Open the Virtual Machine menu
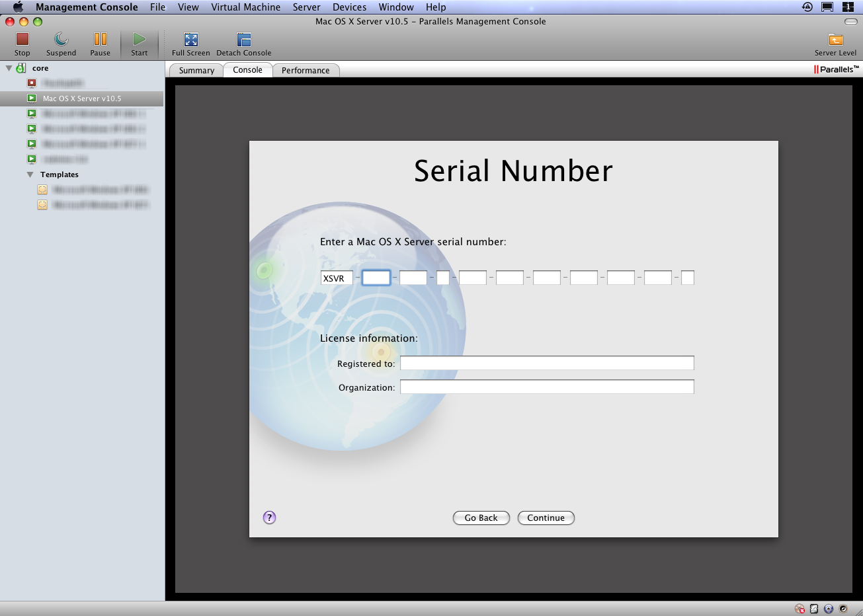The width and height of the screenshot is (863, 616). [x=245, y=7]
